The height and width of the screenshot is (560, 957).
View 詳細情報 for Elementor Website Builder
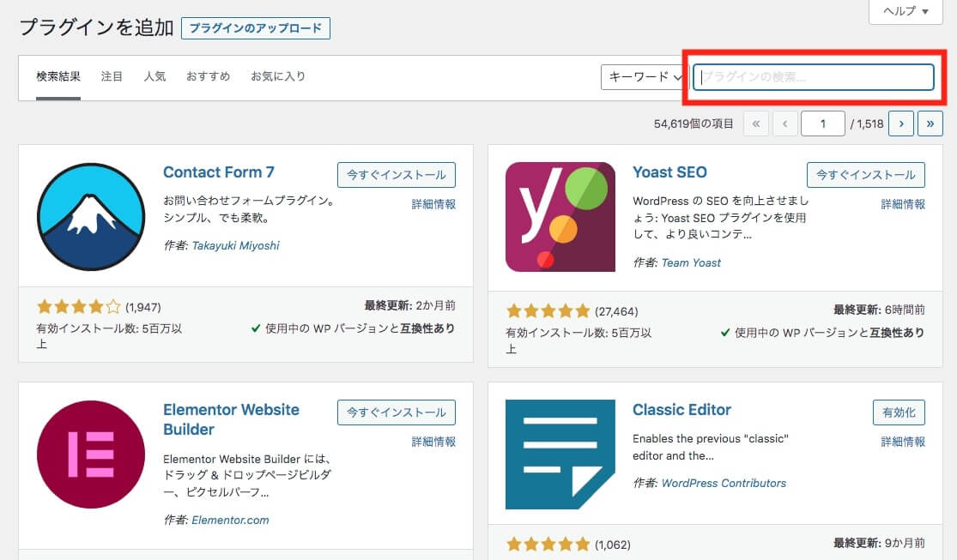433,442
